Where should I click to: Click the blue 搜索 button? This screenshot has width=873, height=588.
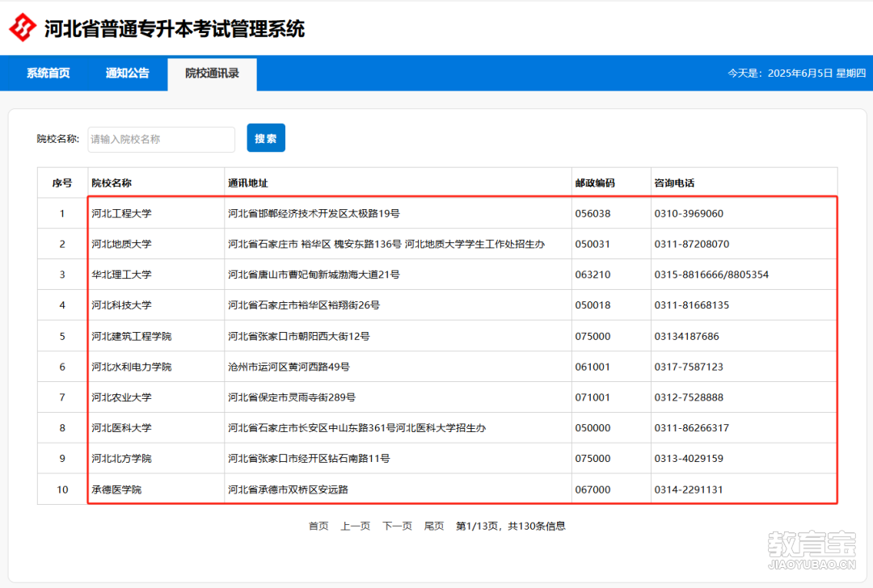pyautogui.click(x=266, y=138)
